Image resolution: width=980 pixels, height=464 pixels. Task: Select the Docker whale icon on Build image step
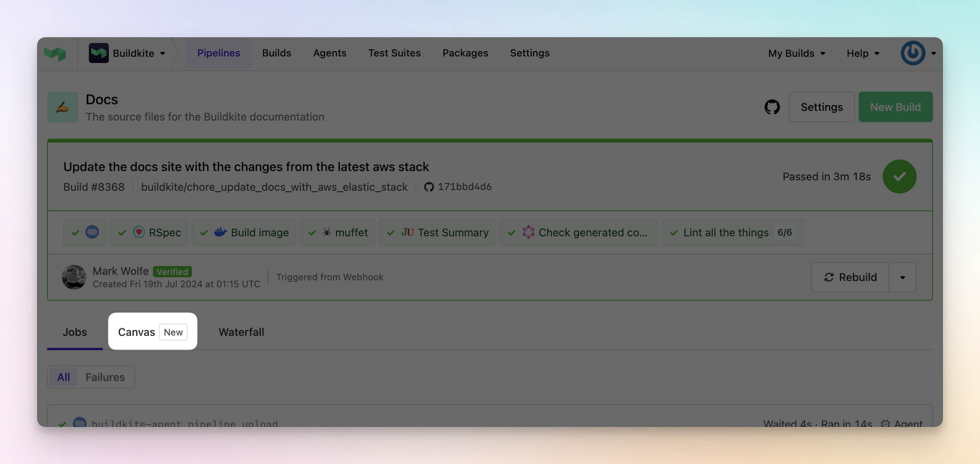click(220, 232)
